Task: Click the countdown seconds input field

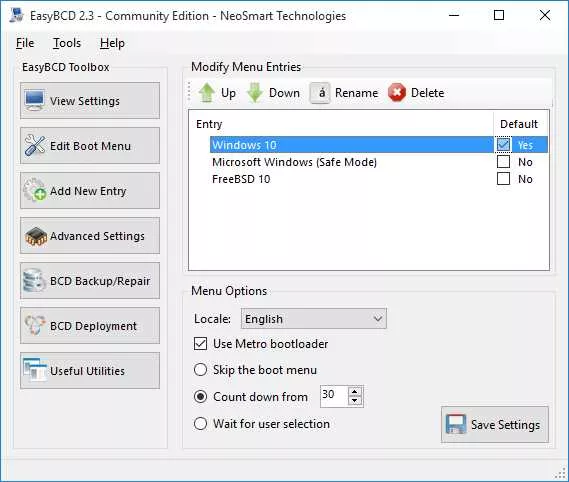Action: (x=334, y=396)
